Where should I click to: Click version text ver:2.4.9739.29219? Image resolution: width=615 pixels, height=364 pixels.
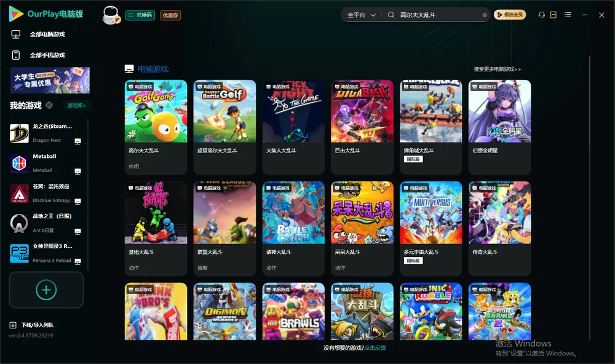point(31,336)
